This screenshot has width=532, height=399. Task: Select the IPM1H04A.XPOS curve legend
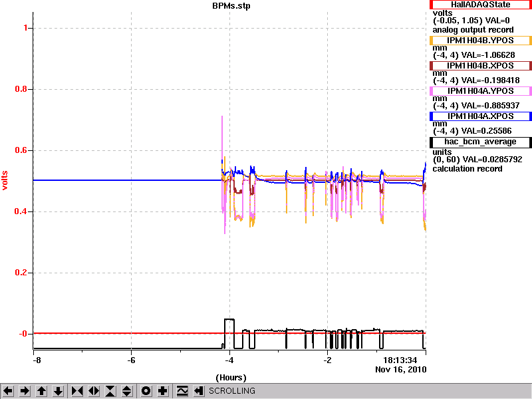click(x=480, y=116)
